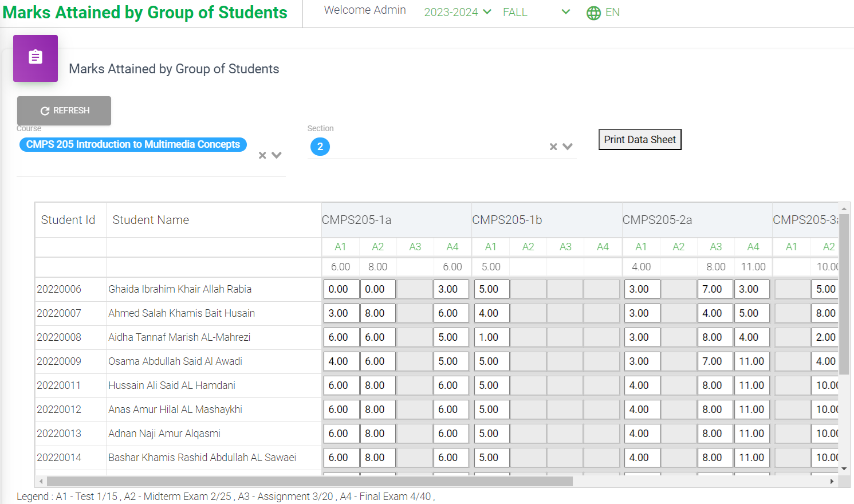Click the Student Id column header
Screen dimensions: 854x504
tap(68, 220)
